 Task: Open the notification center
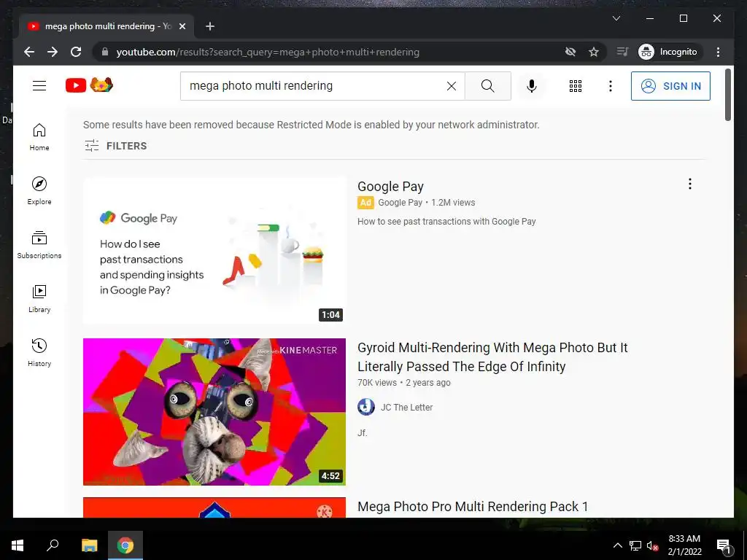pos(723,546)
